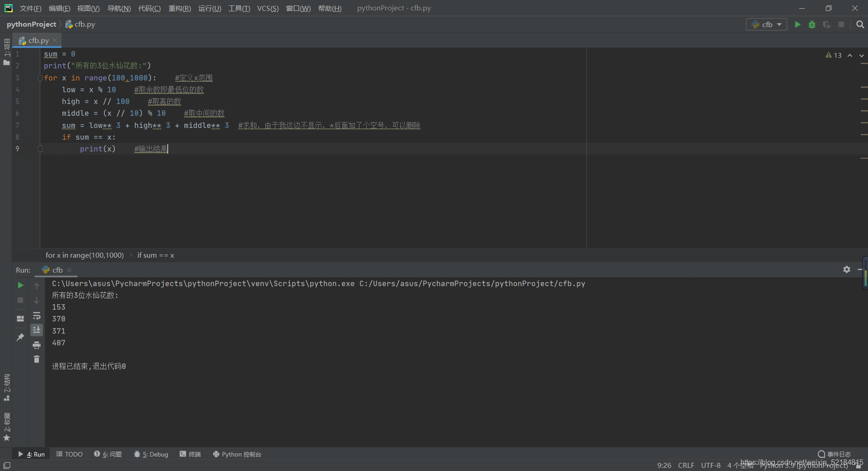Clear console with trash icon
Screen dimensions: 868x471
(37, 359)
